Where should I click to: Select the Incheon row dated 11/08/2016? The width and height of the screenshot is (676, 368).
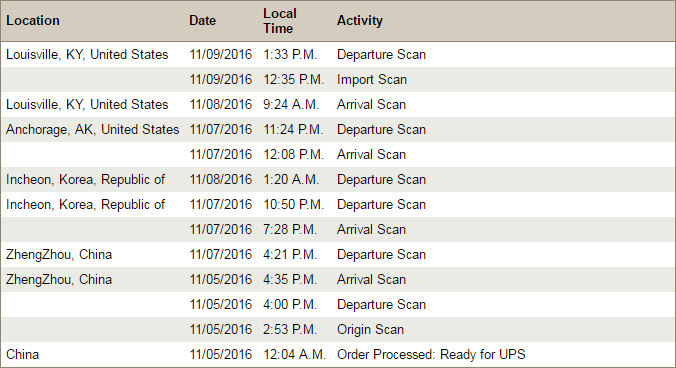pyautogui.click(x=338, y=180)
